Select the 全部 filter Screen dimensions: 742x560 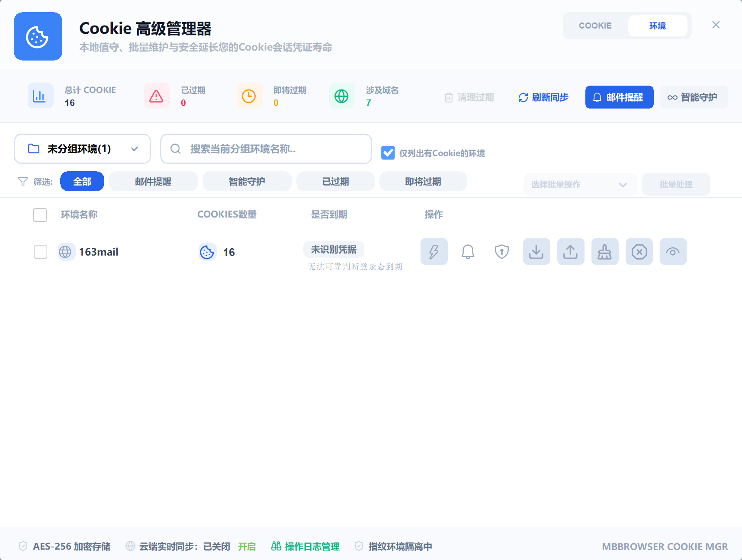click(x=82, y=181)
